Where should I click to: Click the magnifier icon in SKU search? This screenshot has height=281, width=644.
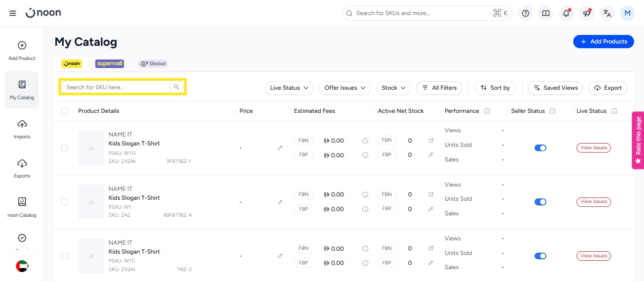176,87
